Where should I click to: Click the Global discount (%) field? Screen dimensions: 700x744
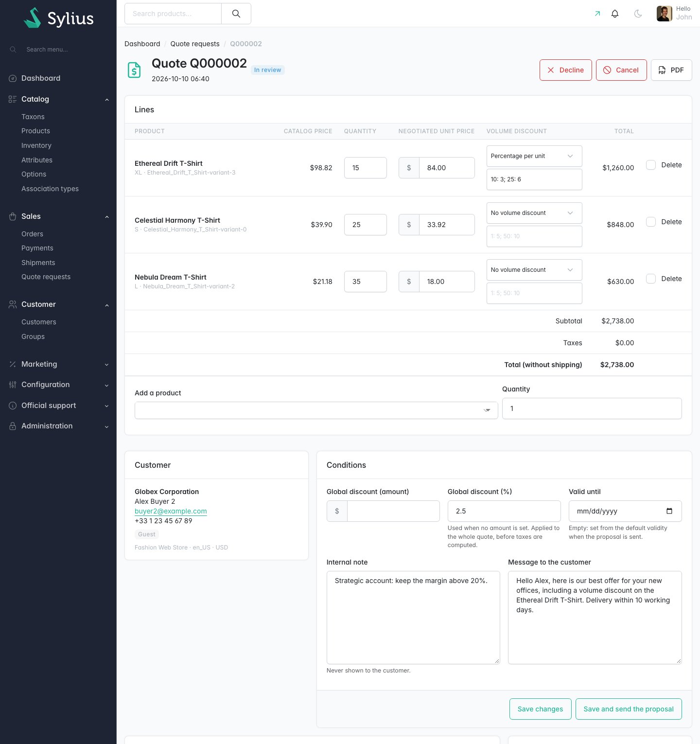504,511
